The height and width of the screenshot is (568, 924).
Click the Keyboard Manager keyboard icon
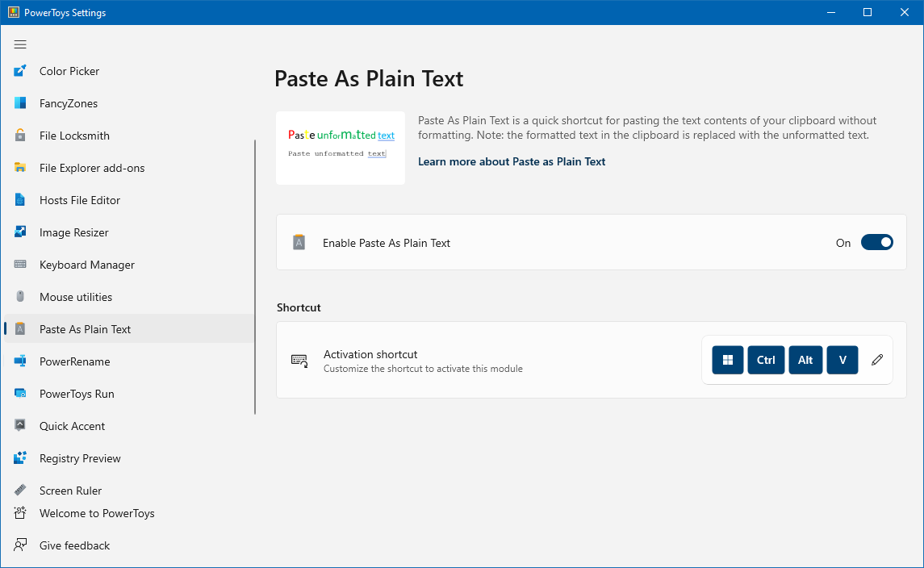click(20, 265)
